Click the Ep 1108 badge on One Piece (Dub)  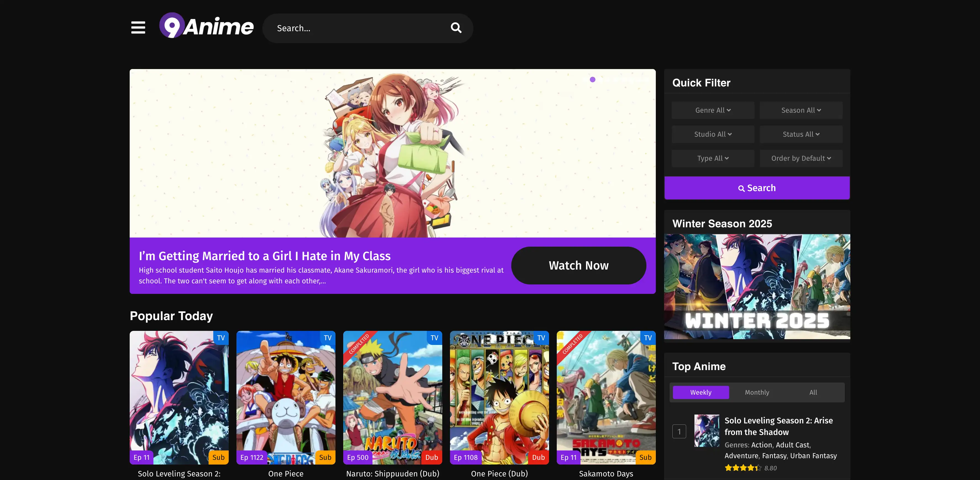pos(466,457)
